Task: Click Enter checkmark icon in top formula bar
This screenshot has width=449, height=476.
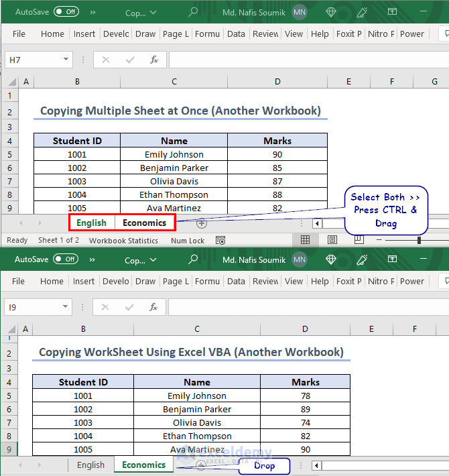Action: pyautogui.click(x=130, y=60)
